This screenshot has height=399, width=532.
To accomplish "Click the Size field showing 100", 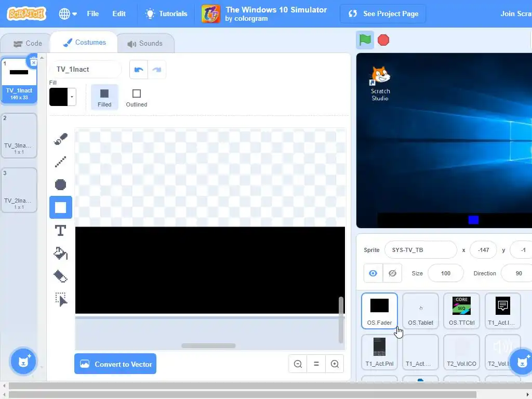I will (445, 273).
